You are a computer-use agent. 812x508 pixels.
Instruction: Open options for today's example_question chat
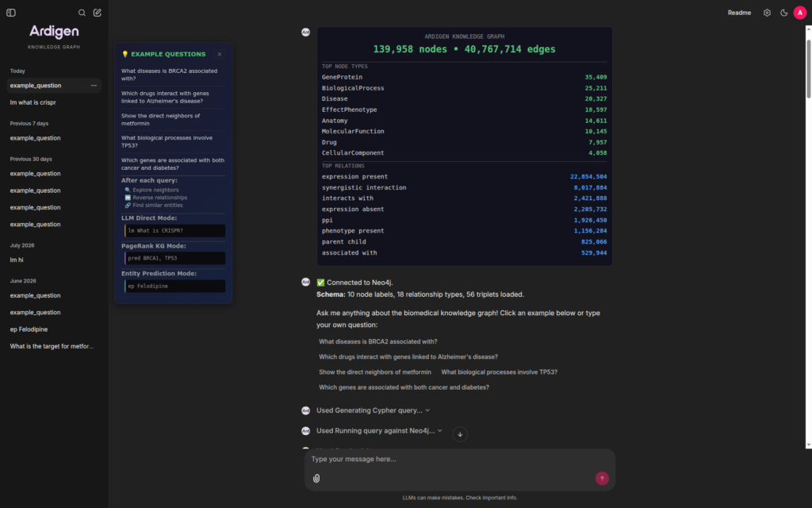click(x=94, y=86)
